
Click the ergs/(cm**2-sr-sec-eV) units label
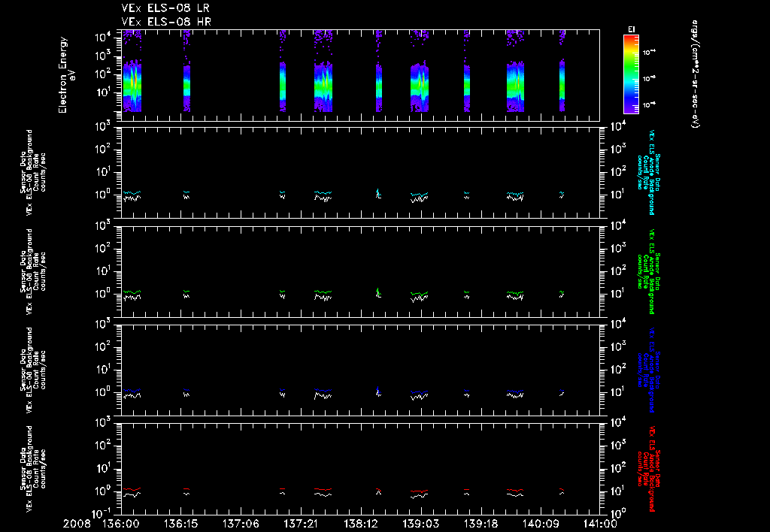(695, 74)
